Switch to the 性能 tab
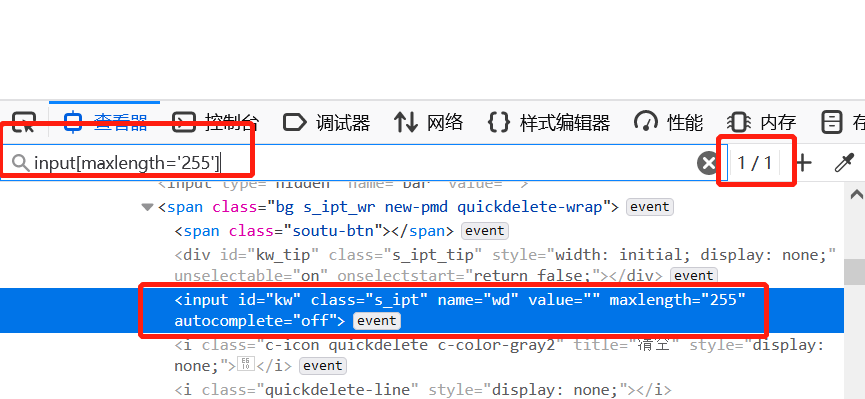 pyautogui.click(x=669, y=122)
